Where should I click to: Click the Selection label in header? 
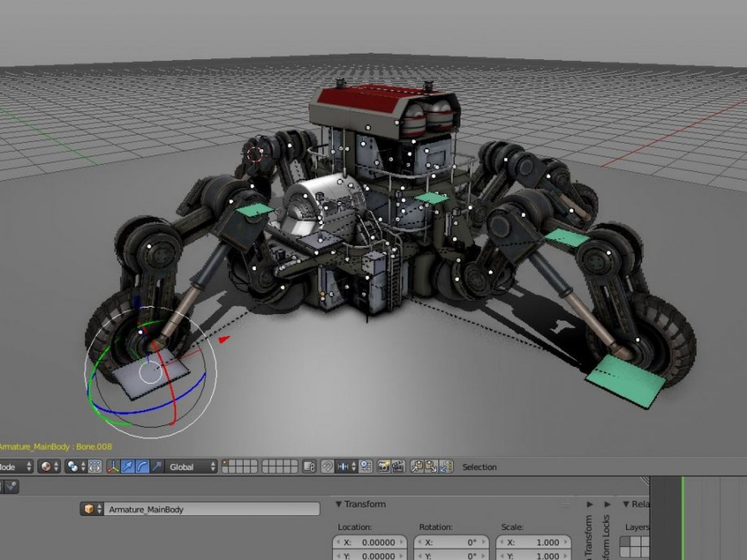pyautogui.click(x=479, y=467)
